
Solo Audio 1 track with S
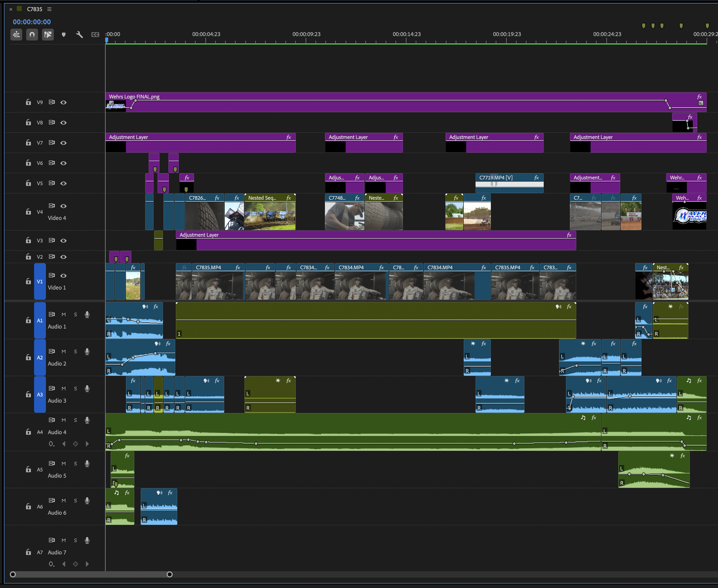click(x=76, y=315)
